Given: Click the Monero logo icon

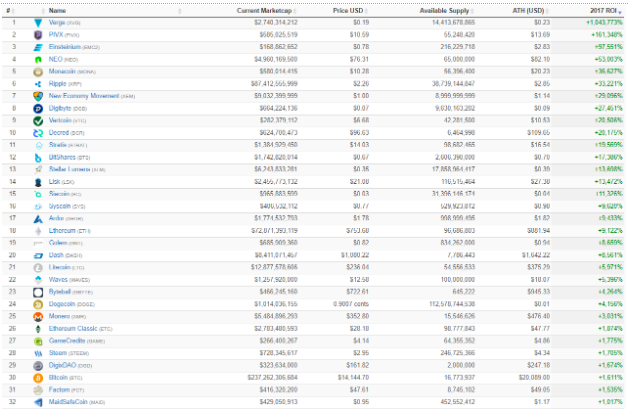Looking at the screenshot, I should (x=38, y=317).
